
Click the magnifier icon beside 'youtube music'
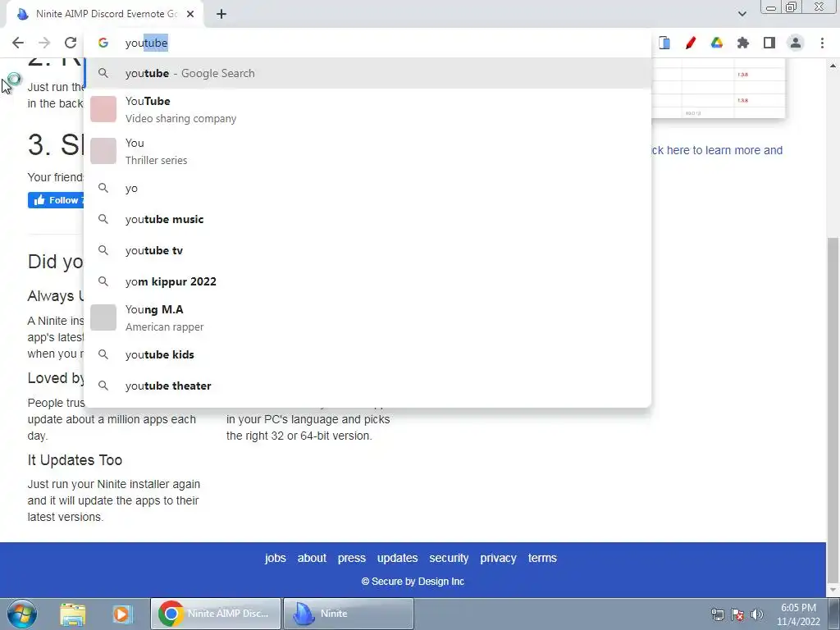pos(103,219)
